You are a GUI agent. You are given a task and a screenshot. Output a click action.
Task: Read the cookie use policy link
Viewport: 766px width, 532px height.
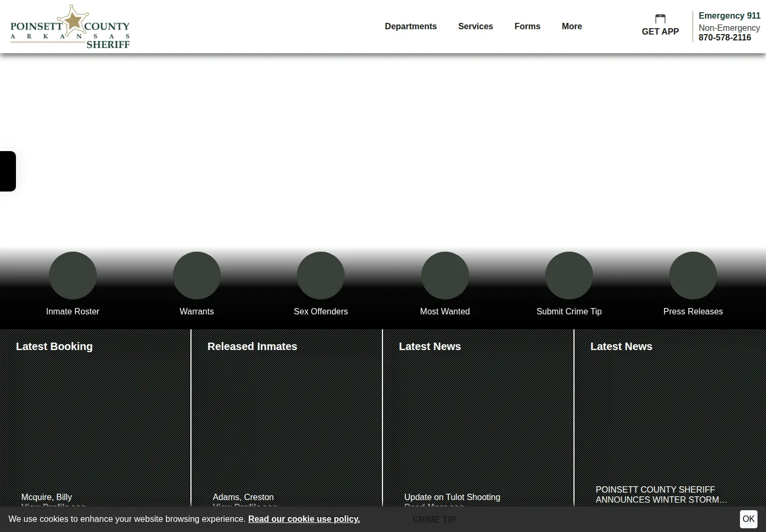pos(304,519)
